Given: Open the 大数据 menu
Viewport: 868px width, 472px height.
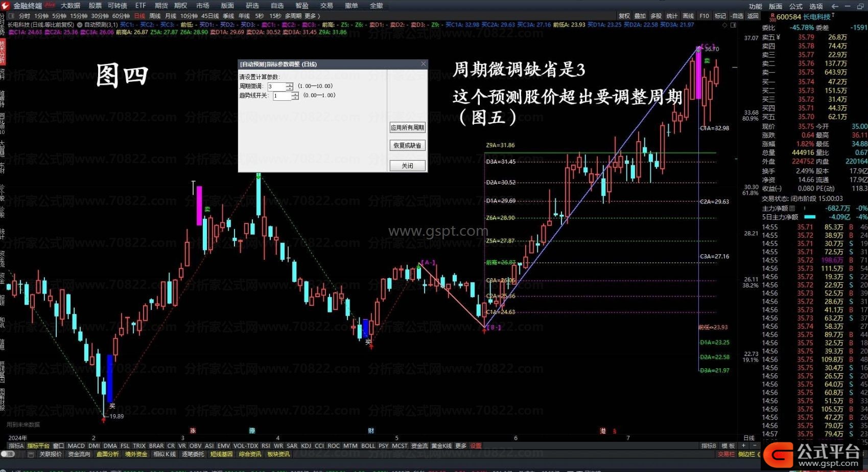Looking at the screenshot, I should click(71, 6).
